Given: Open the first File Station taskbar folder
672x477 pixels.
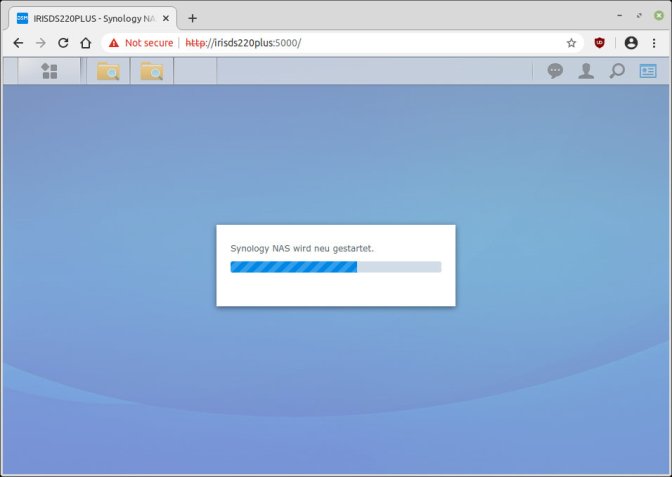Looking at the screenshot, I should pyautogui.click(x=108, y=71).
